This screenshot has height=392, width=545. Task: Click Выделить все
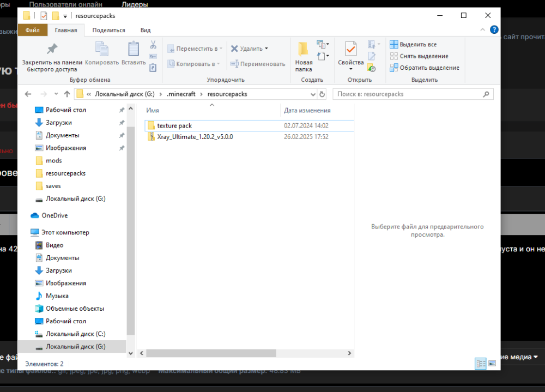click(413, 45)
